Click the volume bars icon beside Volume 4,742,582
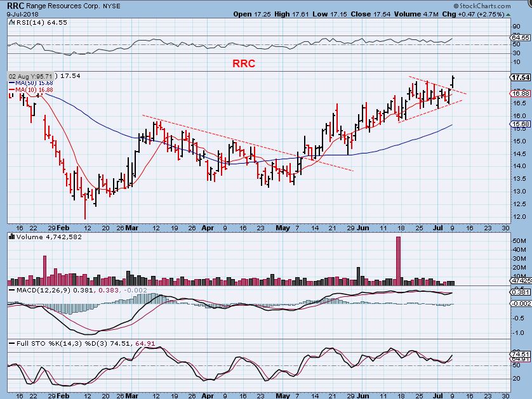Viewport: 532px width, 399px height. pyautogui.click(x=12, y=237)
